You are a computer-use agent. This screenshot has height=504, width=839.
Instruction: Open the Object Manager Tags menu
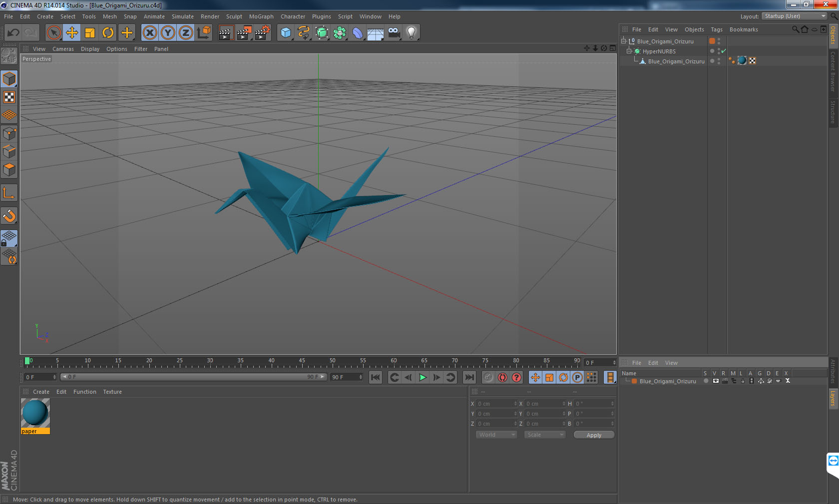pos(717,29)
